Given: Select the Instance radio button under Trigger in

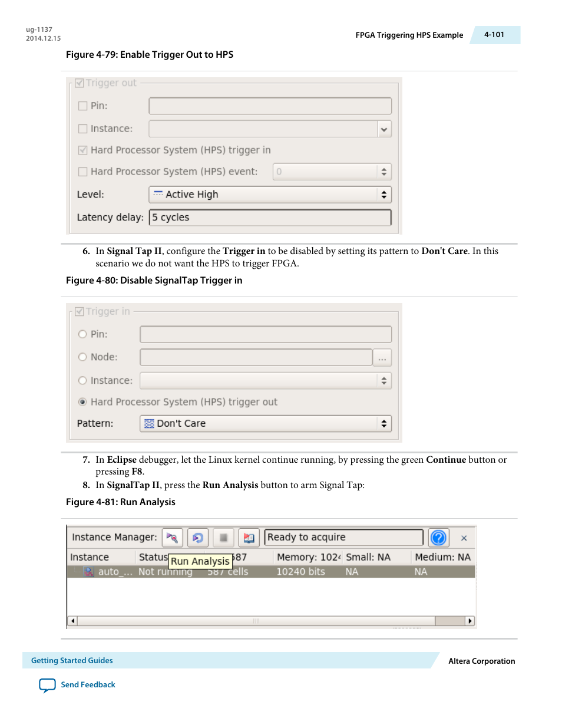Looking at the screenshot, I should [x=82, y=381].
